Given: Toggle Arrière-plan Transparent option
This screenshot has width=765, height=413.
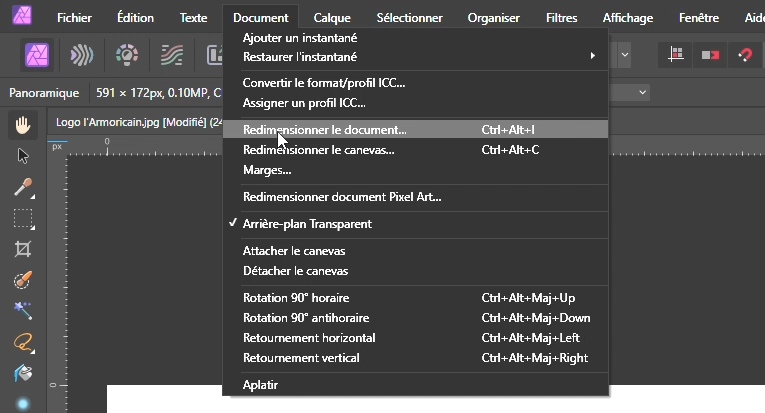Looking at the screenshot, I should tap(307, 224).
